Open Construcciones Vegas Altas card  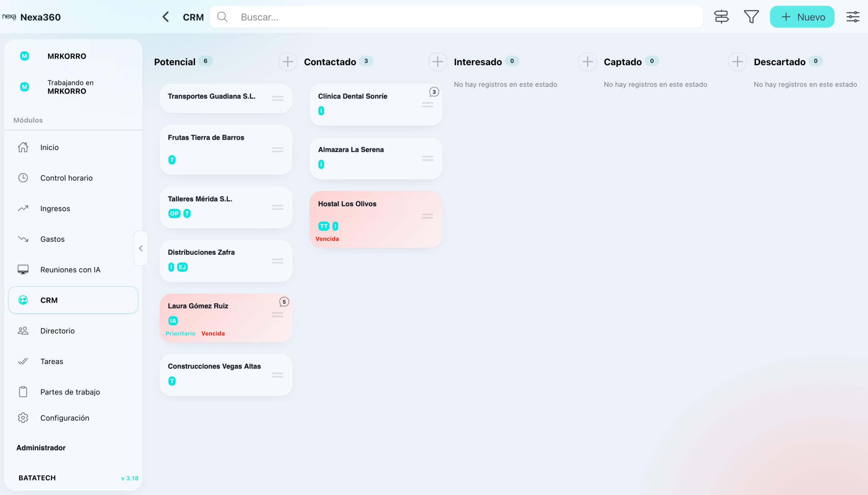click(226, 375)
